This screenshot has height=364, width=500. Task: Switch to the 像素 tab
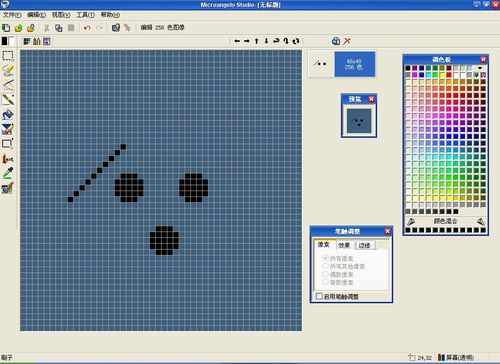(x=323, y=245)
